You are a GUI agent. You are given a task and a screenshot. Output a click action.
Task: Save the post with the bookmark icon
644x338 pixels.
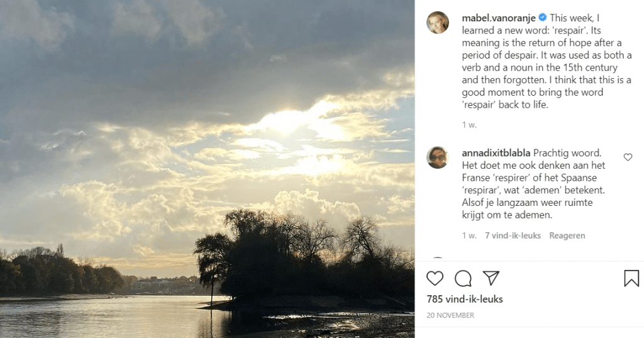coord(631,278)
